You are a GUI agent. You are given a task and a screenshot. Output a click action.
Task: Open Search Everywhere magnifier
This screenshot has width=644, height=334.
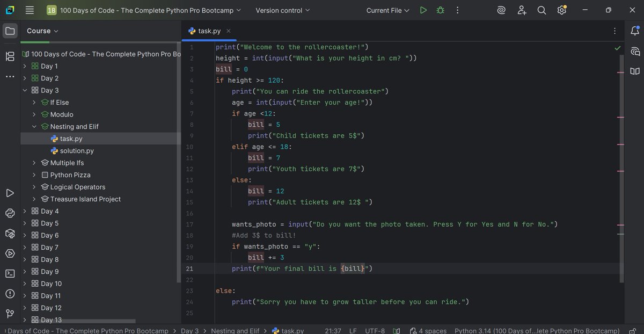click(541, 10)
